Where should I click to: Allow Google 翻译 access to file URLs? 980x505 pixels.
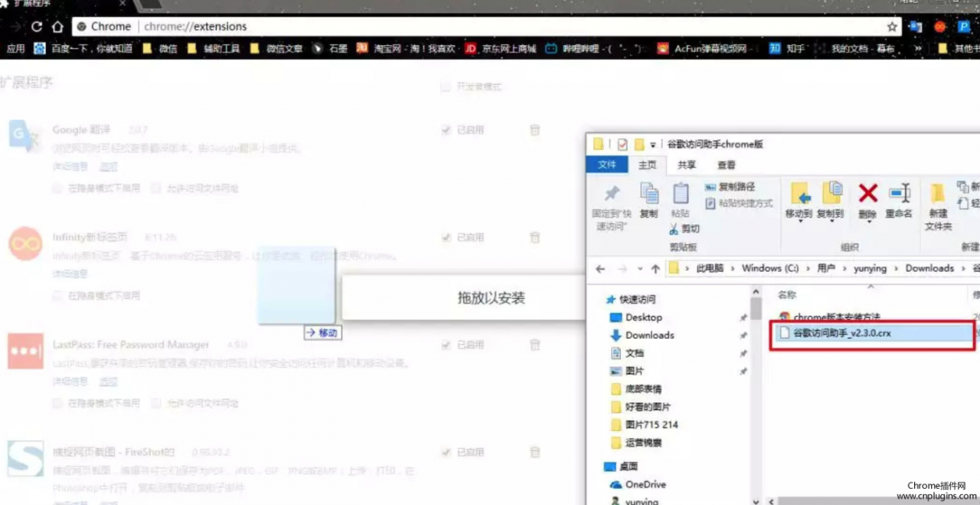tap(155, 187)
